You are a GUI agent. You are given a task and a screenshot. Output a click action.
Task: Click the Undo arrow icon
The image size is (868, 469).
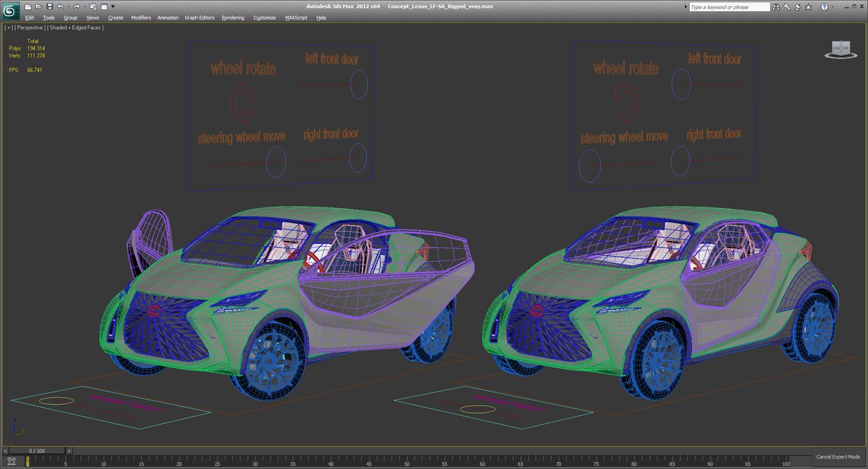(60, 7)
